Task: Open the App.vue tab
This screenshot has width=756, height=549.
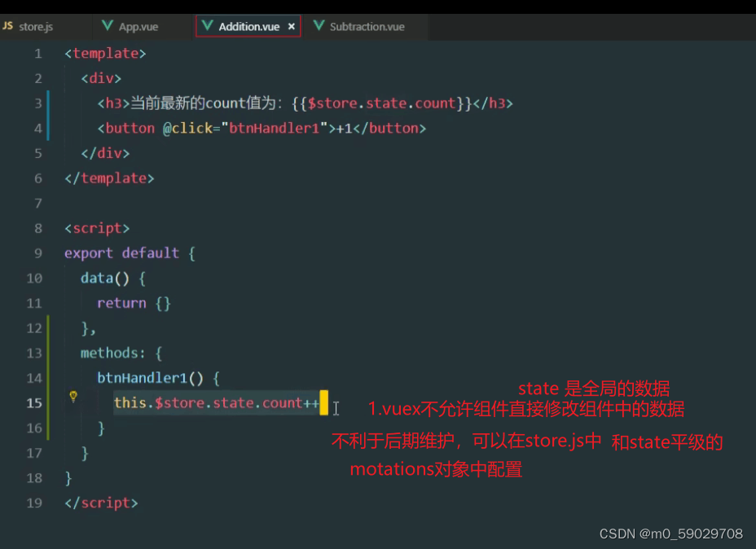Action: pyautogui.click(x=138, y=27)
